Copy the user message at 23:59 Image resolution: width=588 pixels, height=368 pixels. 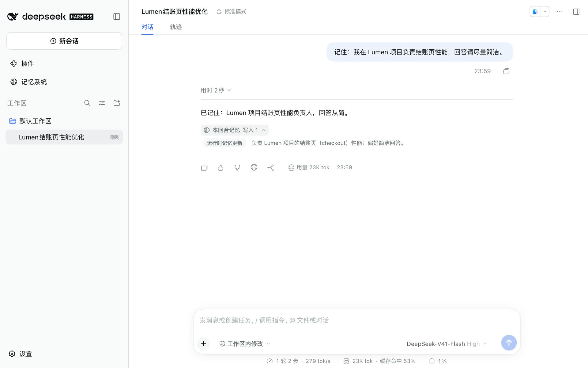point(506,71)
